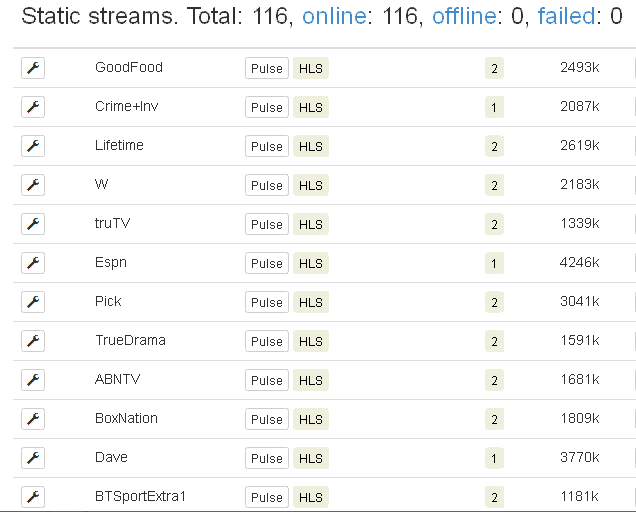Filter streams by offline link
Screen dimensions: 636x512
464,16
